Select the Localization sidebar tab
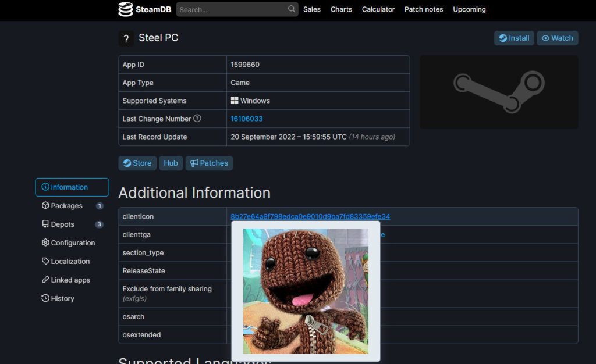The image size is (596, 364). (72, 262)
